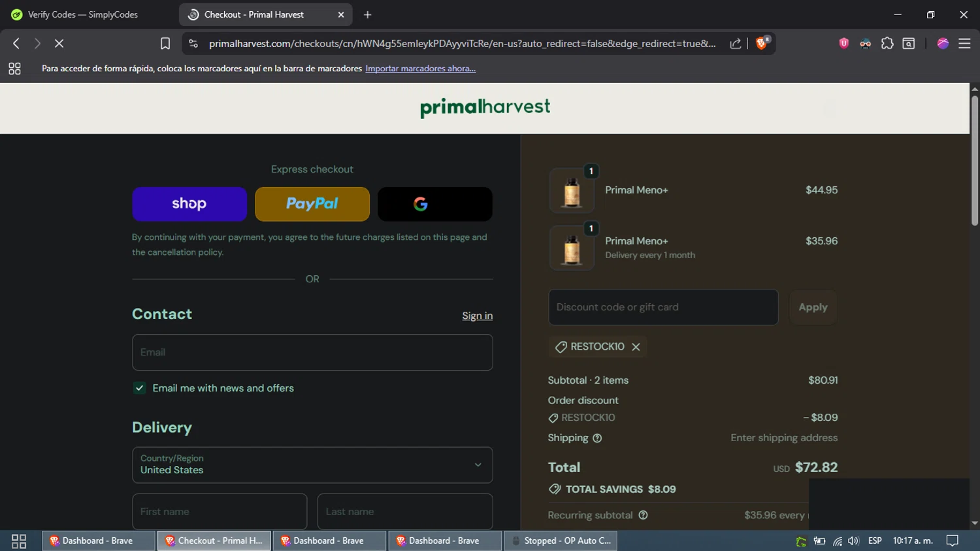980x551 pixels.
Task: Remove the RESTOCK10 discount code
Action: 636,347
